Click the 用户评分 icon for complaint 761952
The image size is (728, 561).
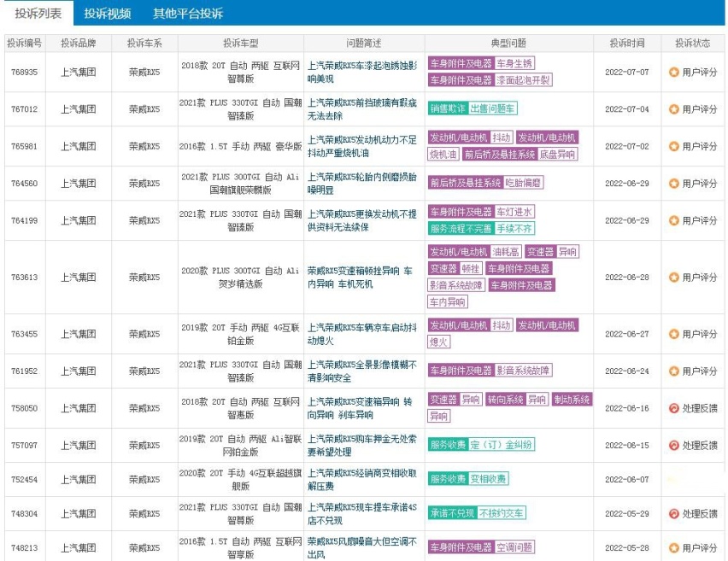coord(673,371)
